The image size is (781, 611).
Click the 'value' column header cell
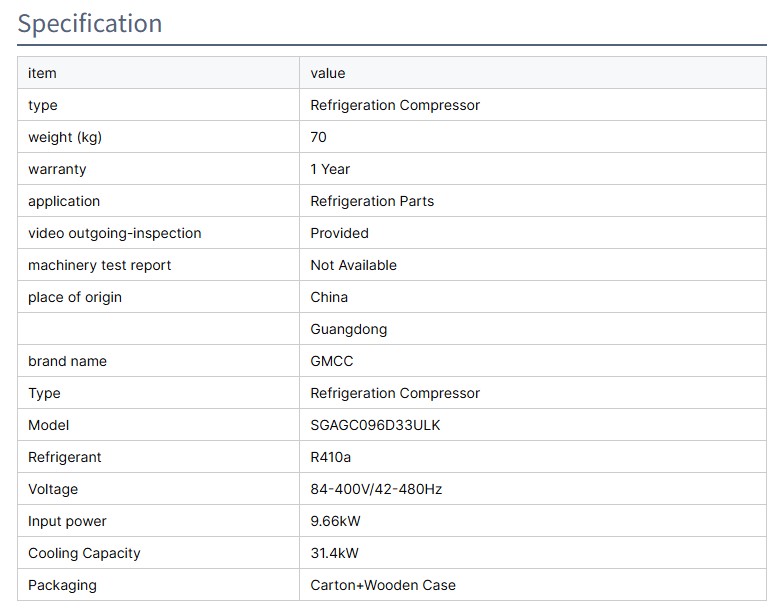click(x=328, y=73)
